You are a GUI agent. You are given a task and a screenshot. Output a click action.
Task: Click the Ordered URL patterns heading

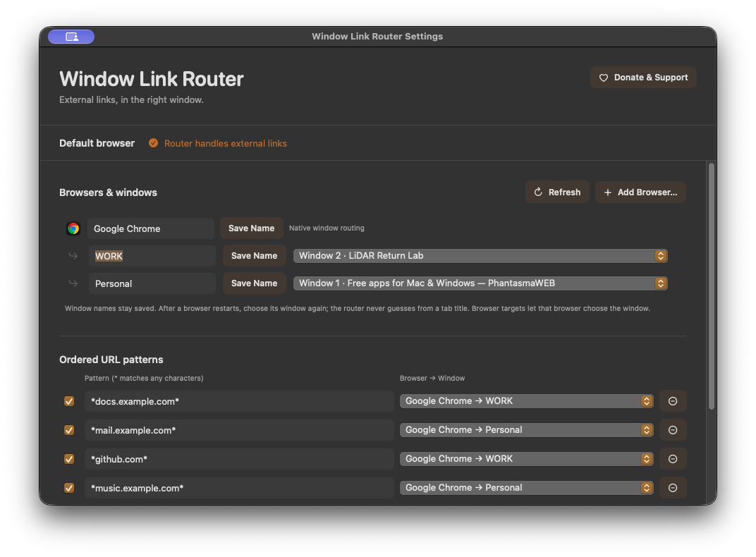tap(111, 360)
